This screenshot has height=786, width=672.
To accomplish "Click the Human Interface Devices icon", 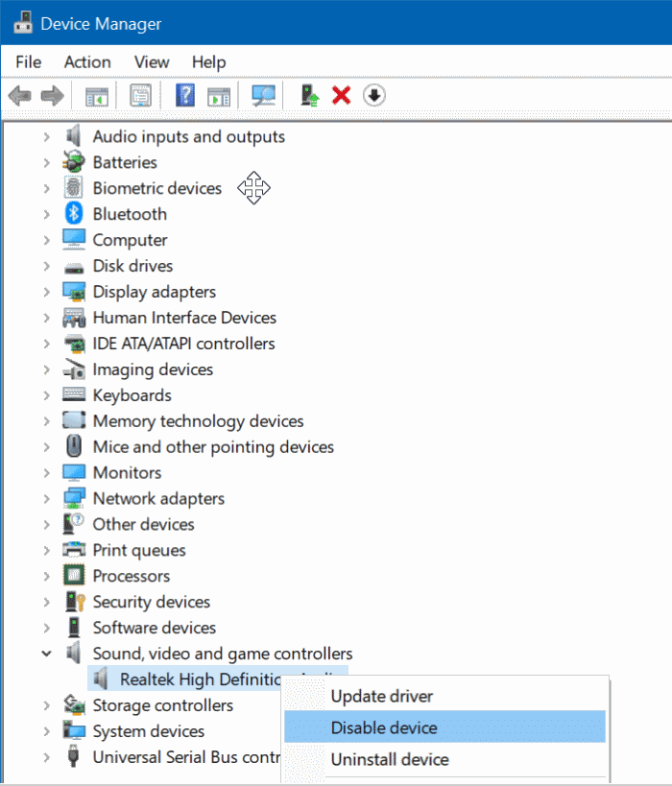I will coord(74,318).
